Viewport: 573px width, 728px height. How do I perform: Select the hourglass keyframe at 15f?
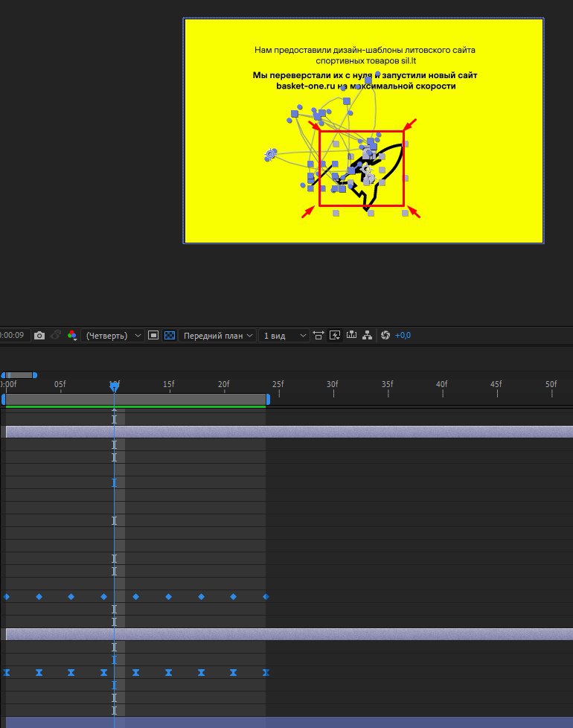click(x=168, y=672)
